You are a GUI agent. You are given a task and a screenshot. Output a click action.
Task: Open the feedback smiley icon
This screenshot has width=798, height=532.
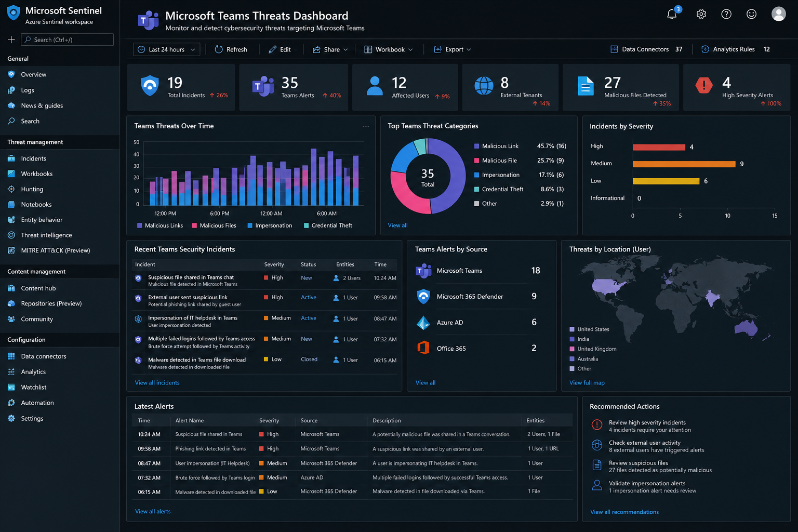coord(751,14)
